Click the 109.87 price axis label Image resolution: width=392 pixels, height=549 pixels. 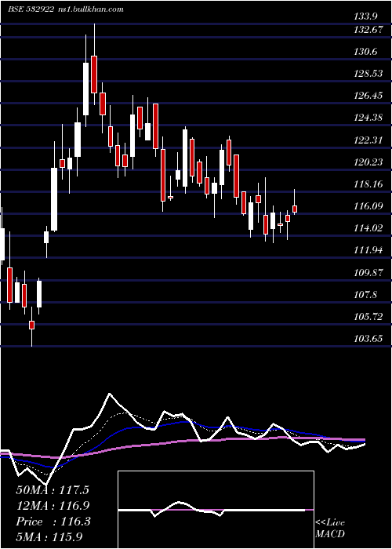click(x=368, y=273)
